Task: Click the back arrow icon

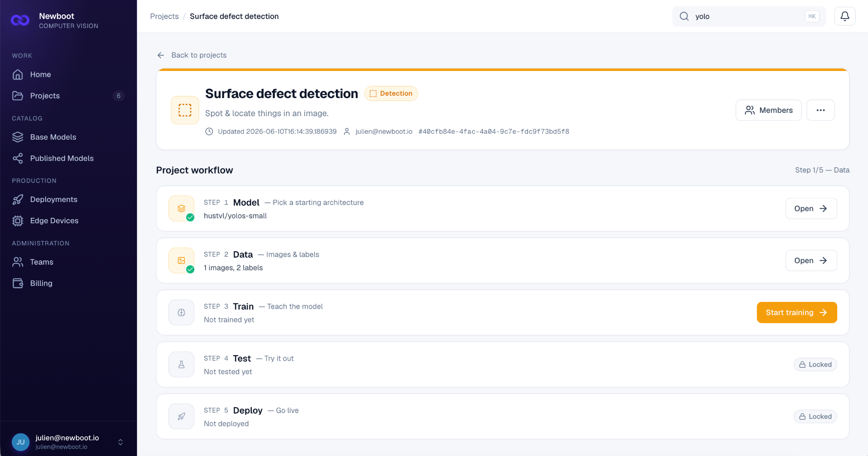Action: coord(160,55)
